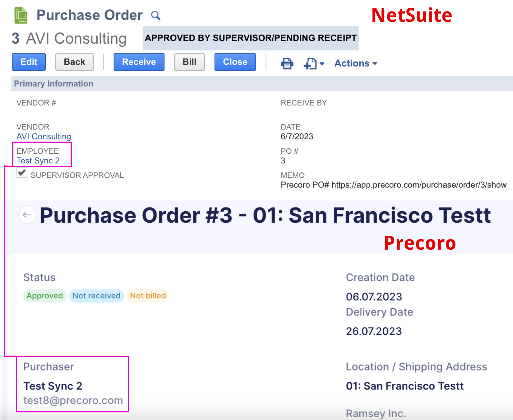Click the blue Edit button
The height and width of the screenshot is (420, 513).
tap(29, 62)
